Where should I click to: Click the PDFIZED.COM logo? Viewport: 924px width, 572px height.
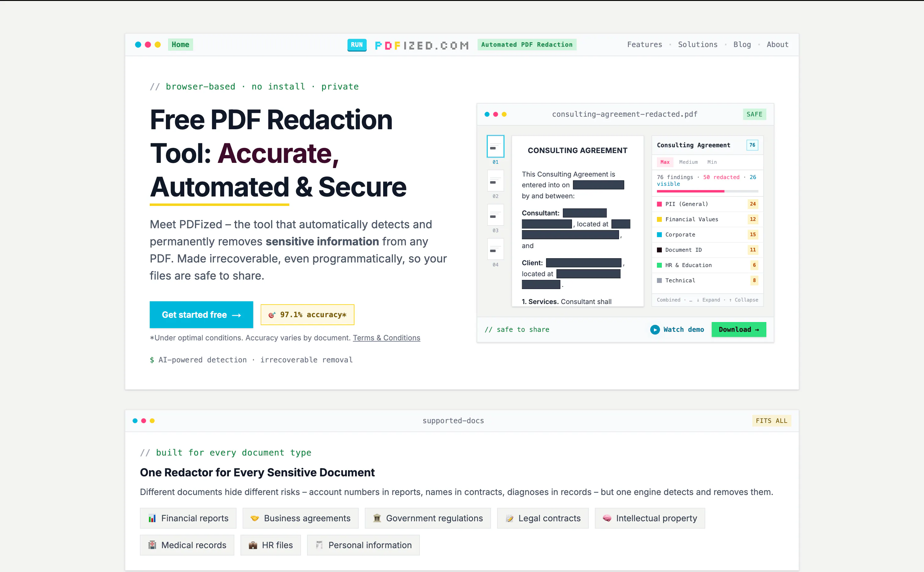(422, 46)
